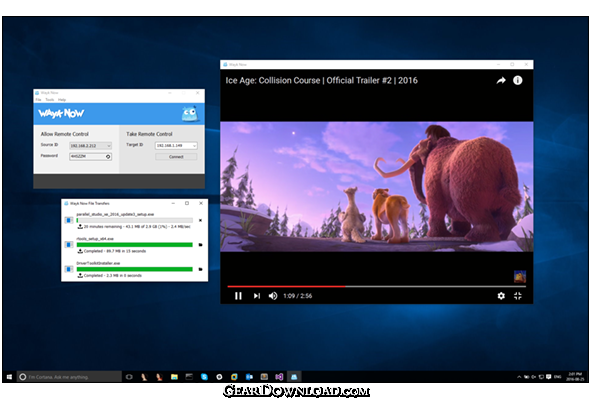Cancel the parallel_studio setup transfer
Screen dimensions: 592x399
[x=200, y=220]
